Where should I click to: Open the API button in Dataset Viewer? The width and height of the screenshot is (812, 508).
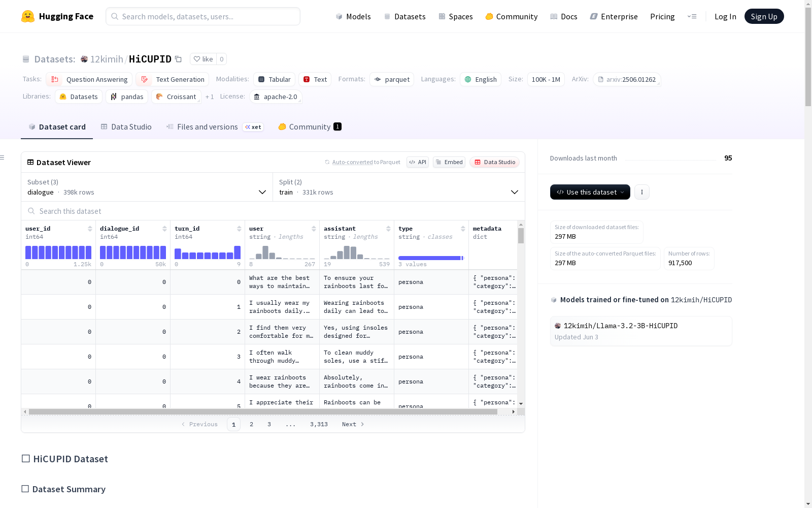[x=418, y=162]
